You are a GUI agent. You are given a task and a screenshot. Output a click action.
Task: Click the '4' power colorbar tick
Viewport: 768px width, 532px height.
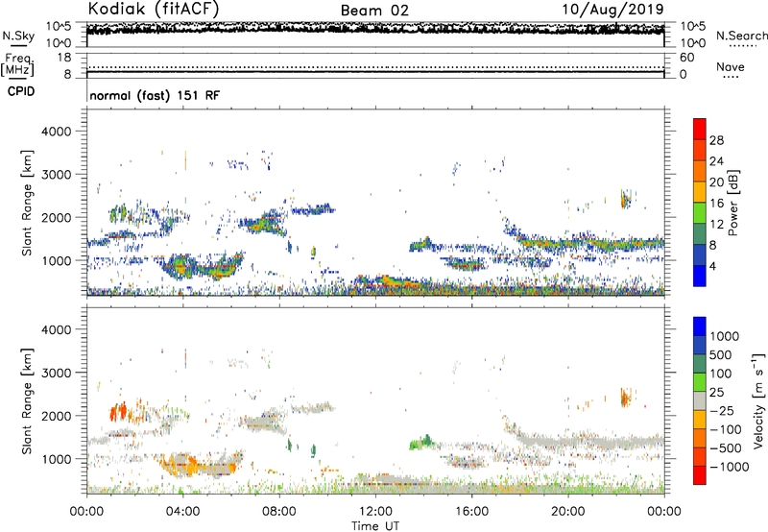point(712,266)
